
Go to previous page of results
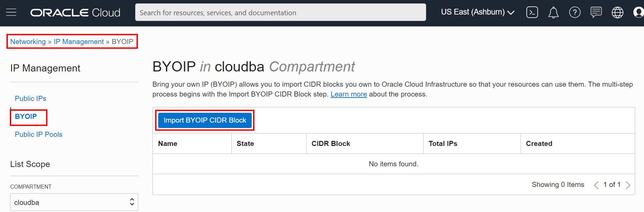coord(596,185)
